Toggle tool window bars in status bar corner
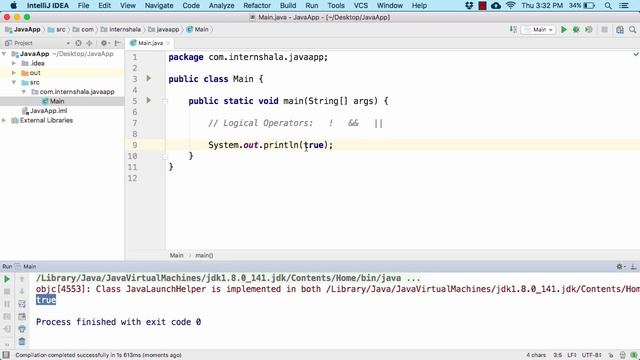Screen dimensions: 640x360 coord(6,355)
